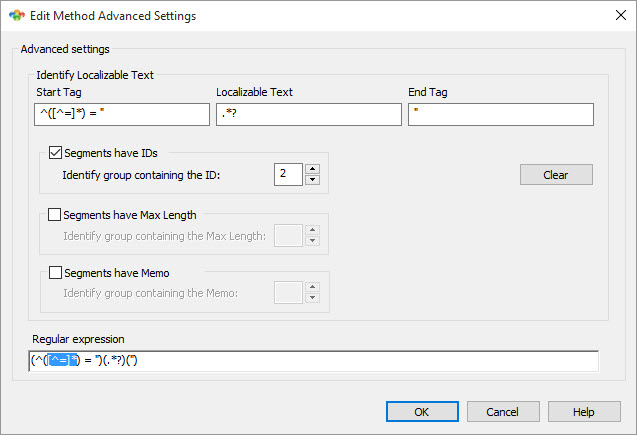Select the End Tag text box
637x435 pixels.
(501, 114)
